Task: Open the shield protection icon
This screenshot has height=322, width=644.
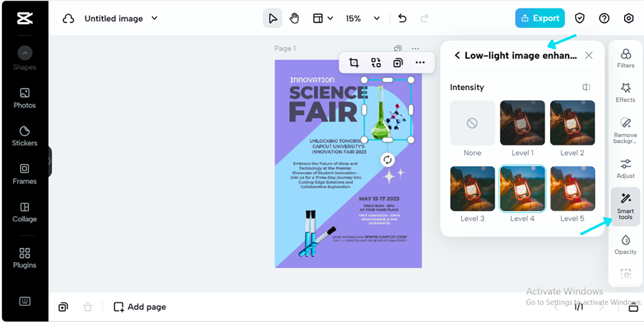Action: click(580, 18)
